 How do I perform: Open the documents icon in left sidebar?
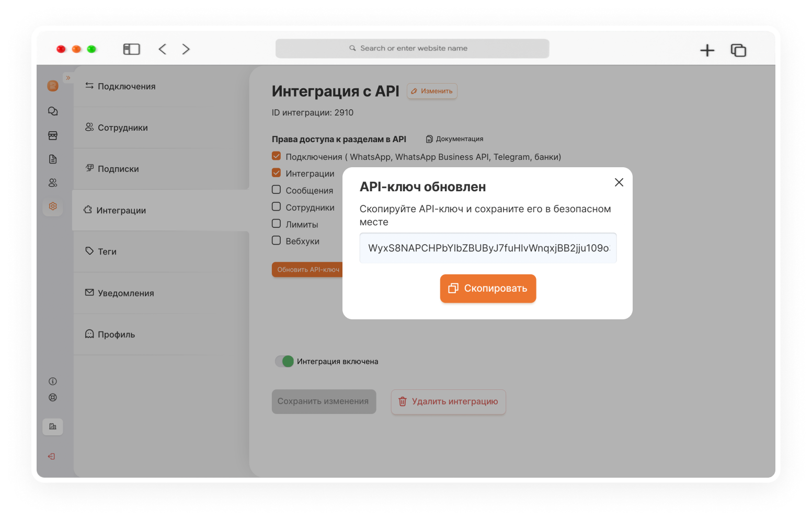point(53,159)
